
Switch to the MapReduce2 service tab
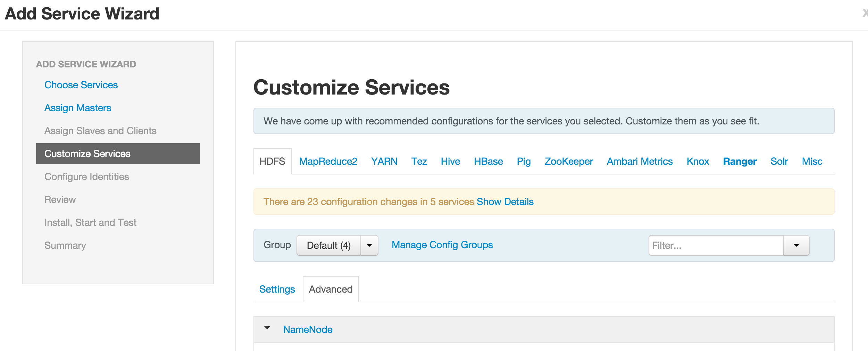point(328,162)
